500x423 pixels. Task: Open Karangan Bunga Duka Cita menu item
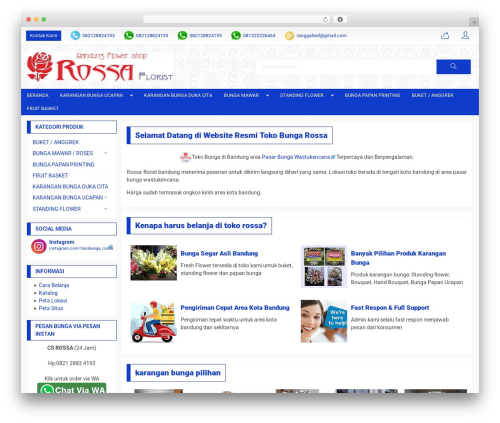click(x=178, y=95)
